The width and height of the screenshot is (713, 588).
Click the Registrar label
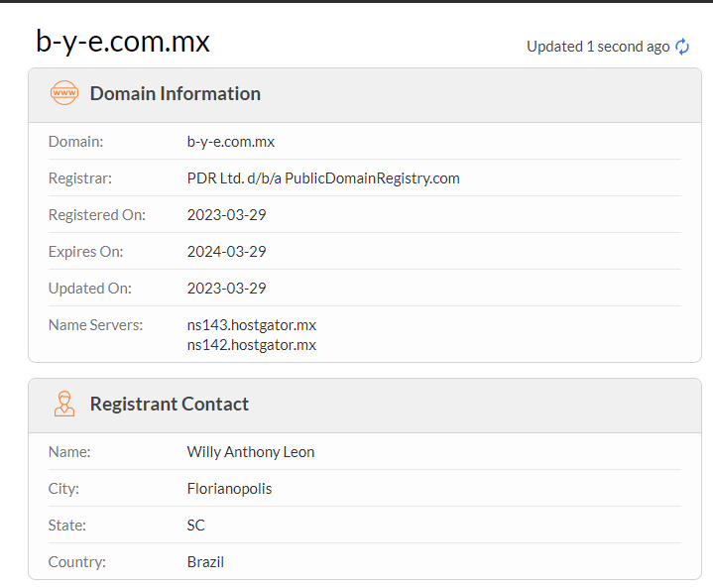(80, 178)
